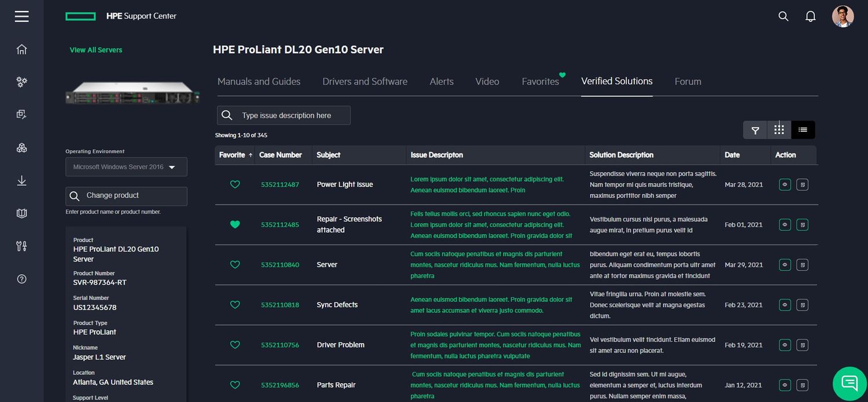The width and height of the screenshot is (868, 402).
Task: Switch to list view
Action: (803, 130)
